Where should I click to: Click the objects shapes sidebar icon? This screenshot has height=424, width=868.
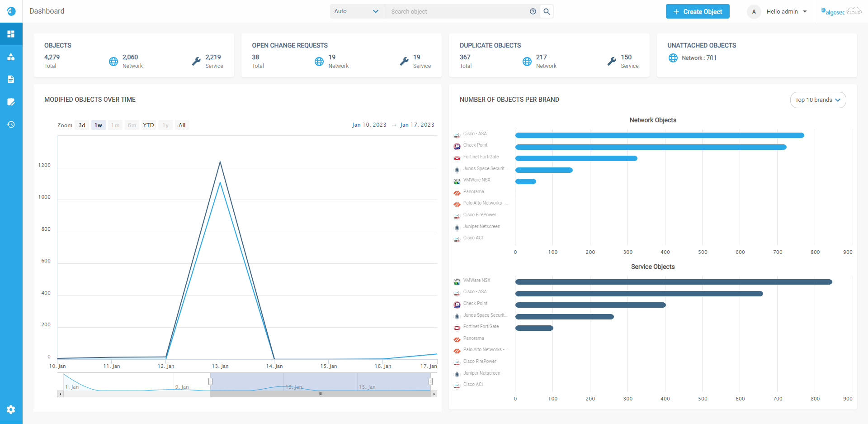pos(11,57)
